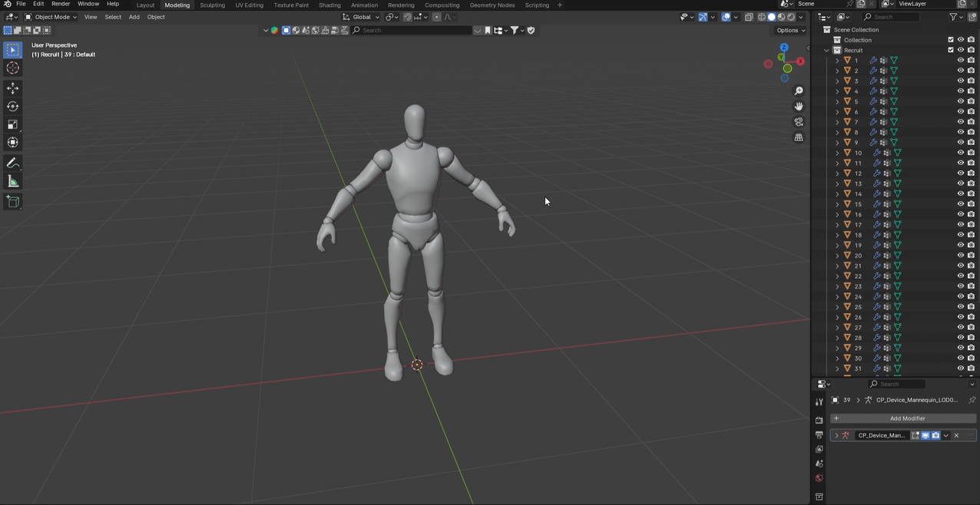Image resolution: width=980 pixels, height=505 pixels.
Task: Select the Cursor tool in the toolbar
Action: click(x=13, y=68)
